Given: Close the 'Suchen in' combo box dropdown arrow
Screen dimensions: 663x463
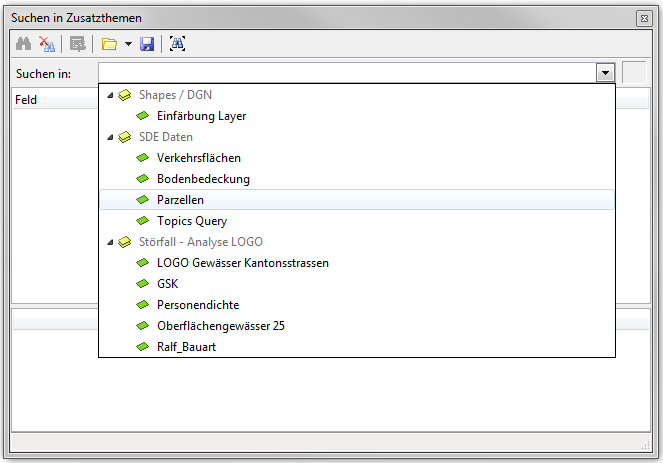Looking at the screenshot, I should point(604,73).
